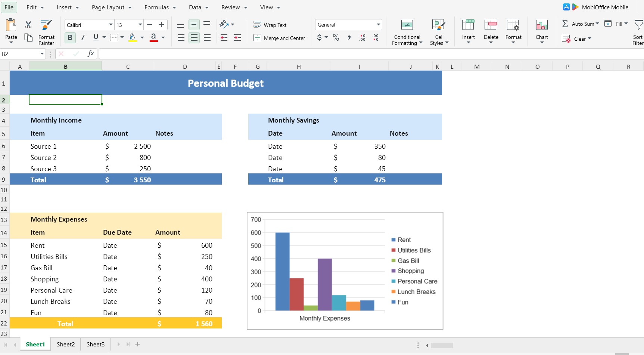Expand the Fill options dropdown

[627, 24]
